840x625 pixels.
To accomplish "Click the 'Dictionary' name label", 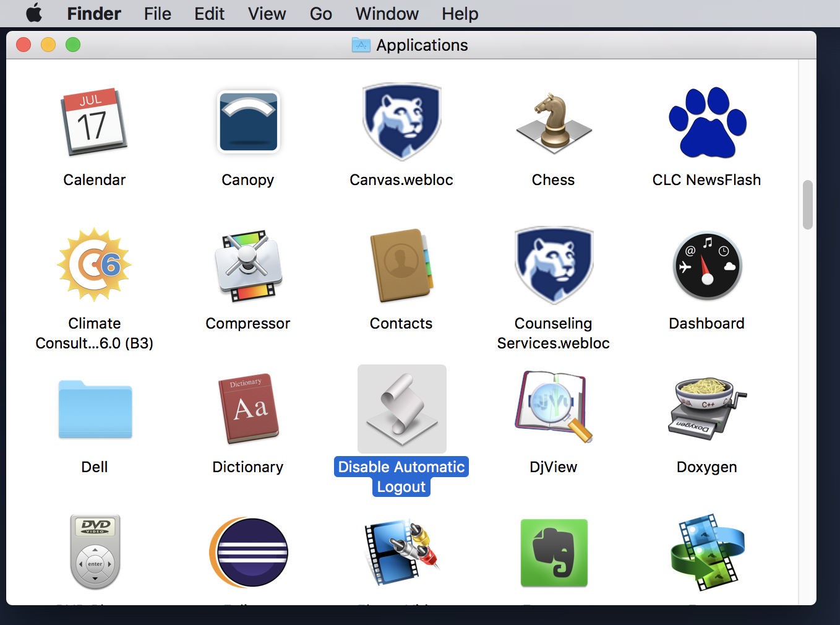I will pyautogui.click(x=248, y=467).
